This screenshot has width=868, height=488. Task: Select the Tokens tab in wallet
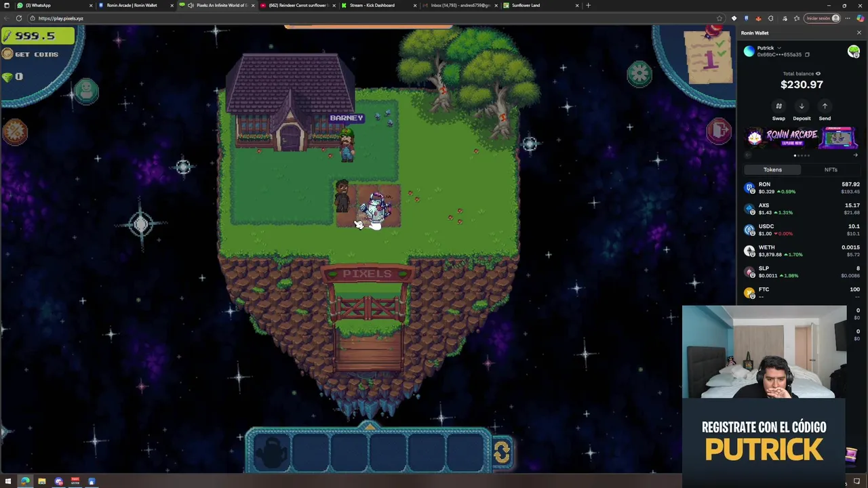click(x=772, y=169)
